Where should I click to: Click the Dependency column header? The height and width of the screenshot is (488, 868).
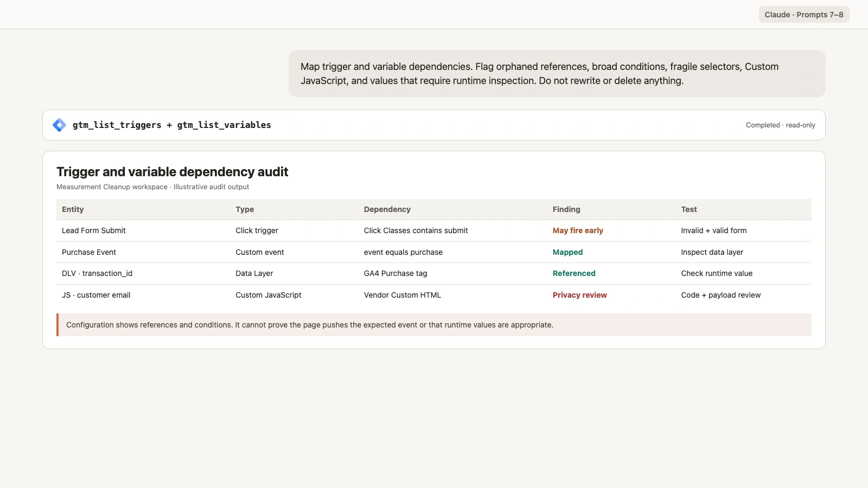point(387,209)
